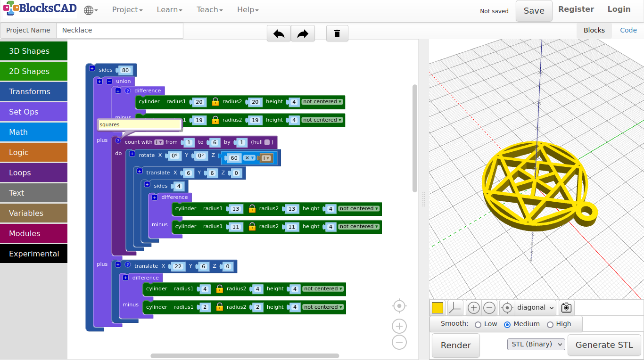Center the blocks workspace with the target icon
This screenshot has width=644, height=362.
[399, 306]
